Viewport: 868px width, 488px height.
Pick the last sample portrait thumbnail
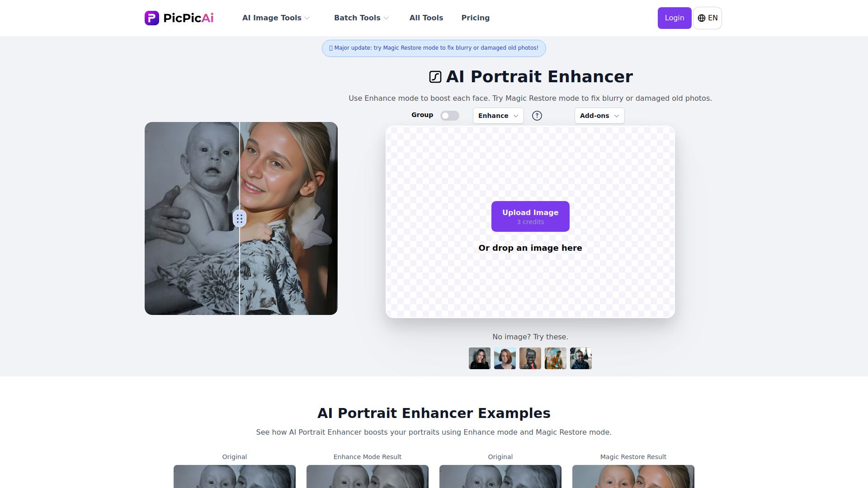click(581, 358)
